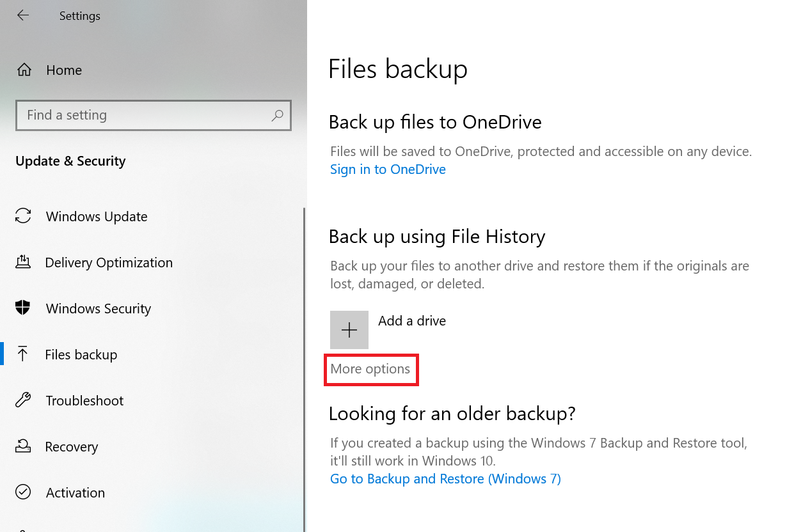Click Back up files to OneDrive heading
Image resolution: width=794 pixels, height=532 pixels.
coord(435,122)
